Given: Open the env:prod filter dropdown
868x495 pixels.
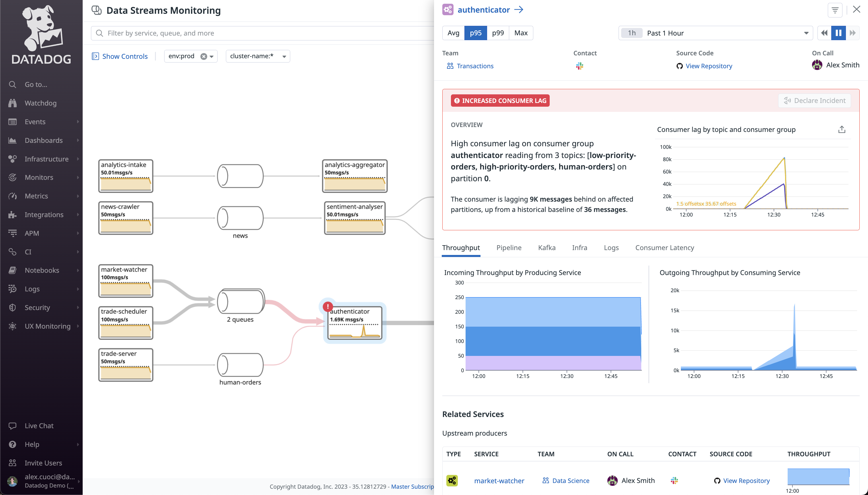Looking at the screenshot, I should click(x=211, y=56).
